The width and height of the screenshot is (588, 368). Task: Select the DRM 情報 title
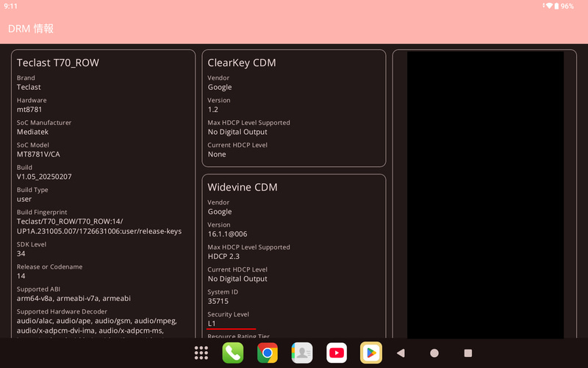point(31,29)
